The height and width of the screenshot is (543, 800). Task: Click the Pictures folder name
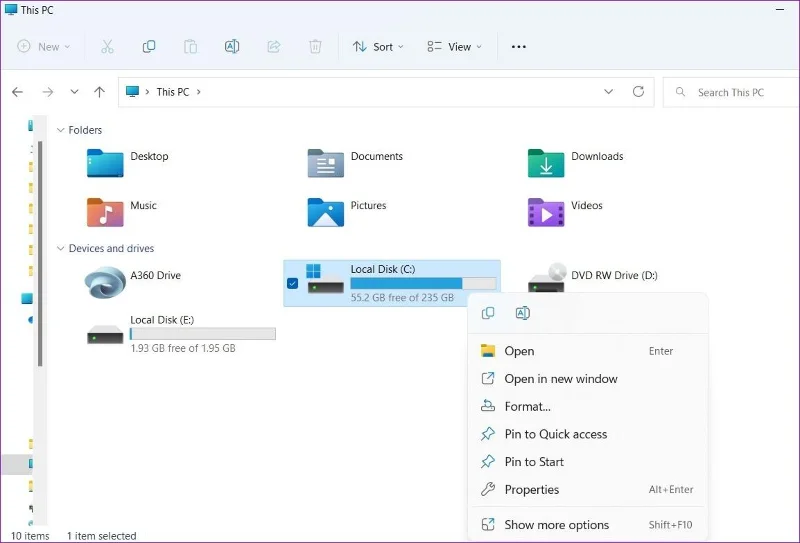(368, 206)
